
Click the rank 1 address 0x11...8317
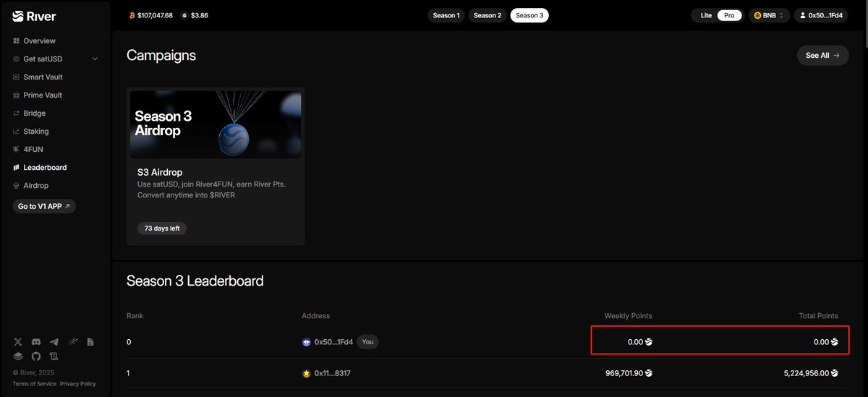[332, 374]
